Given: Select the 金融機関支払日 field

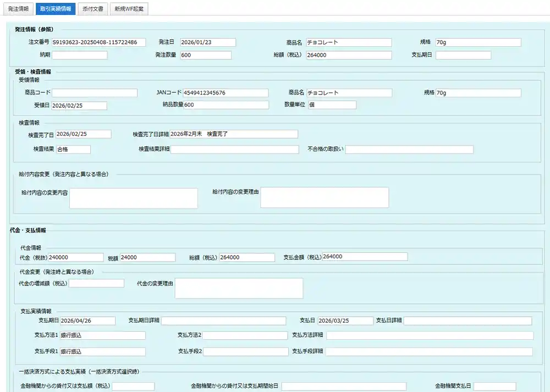Looking at the screenshot, I should (494, 387).
